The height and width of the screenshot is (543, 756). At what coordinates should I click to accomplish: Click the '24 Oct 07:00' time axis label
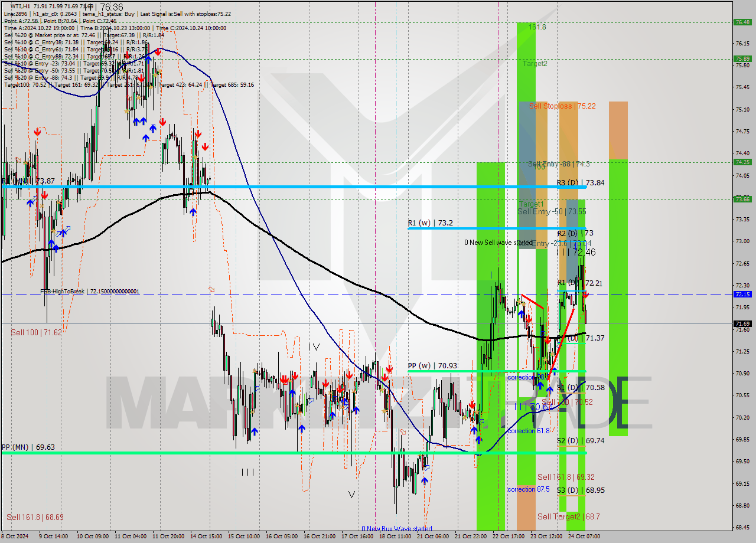click(x=584, y=537)
